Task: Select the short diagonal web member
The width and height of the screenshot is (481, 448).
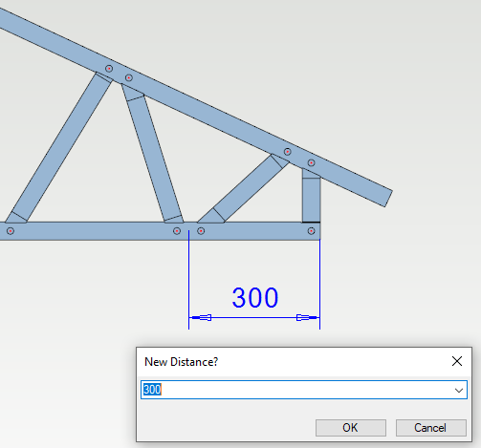Action: (x=244, y=189)
